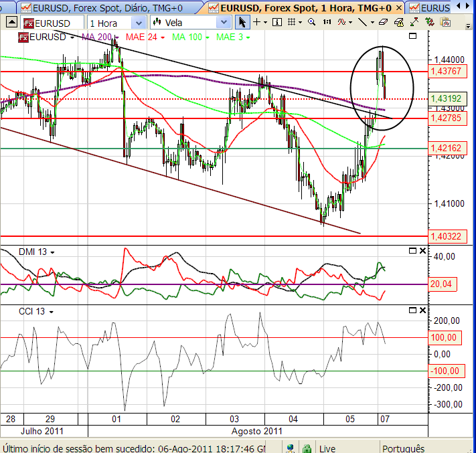Close the CCI 13 pane

(422, 310)
